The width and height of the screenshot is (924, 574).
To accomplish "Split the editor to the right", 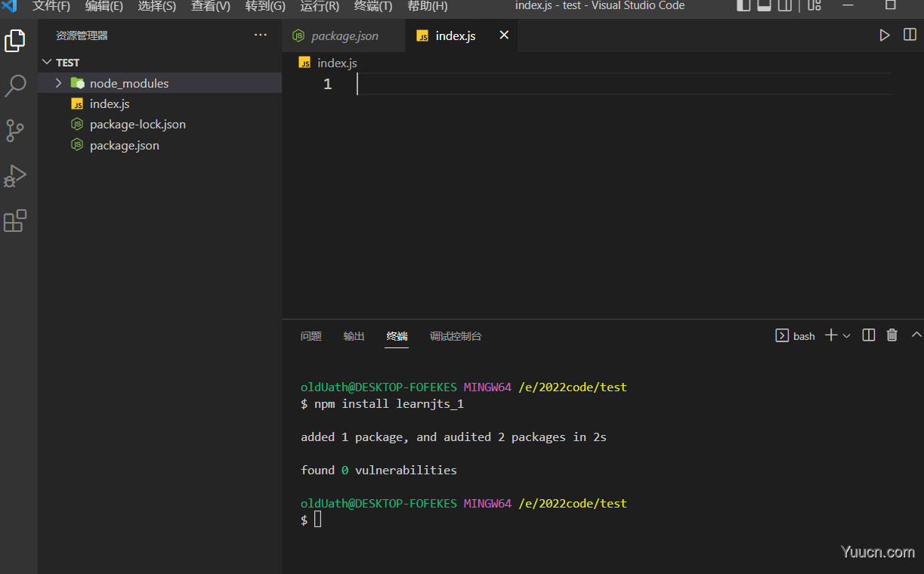I will pos(910,35).
